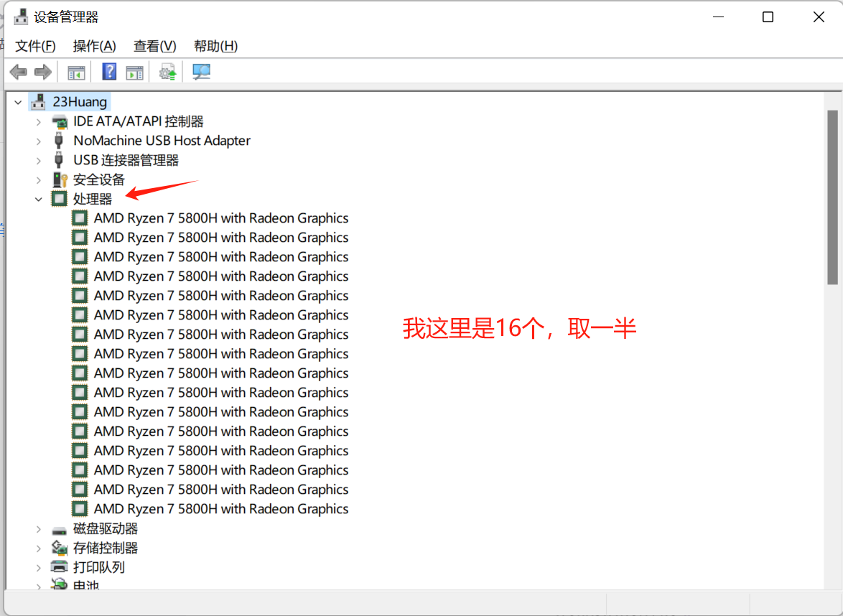The height and width of the screenshot is (616, 843).
Task: Click the 安全设备 key icon
Action: [x=59, y=179]
